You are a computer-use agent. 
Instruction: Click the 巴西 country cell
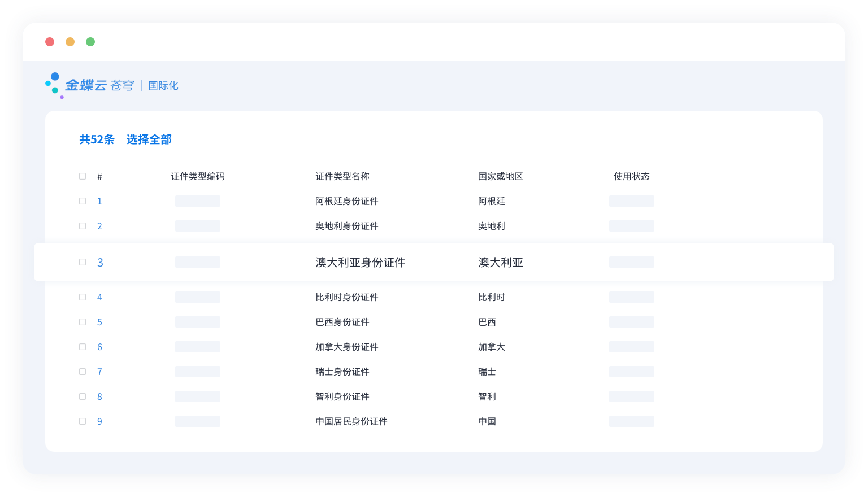click(487, 322)
